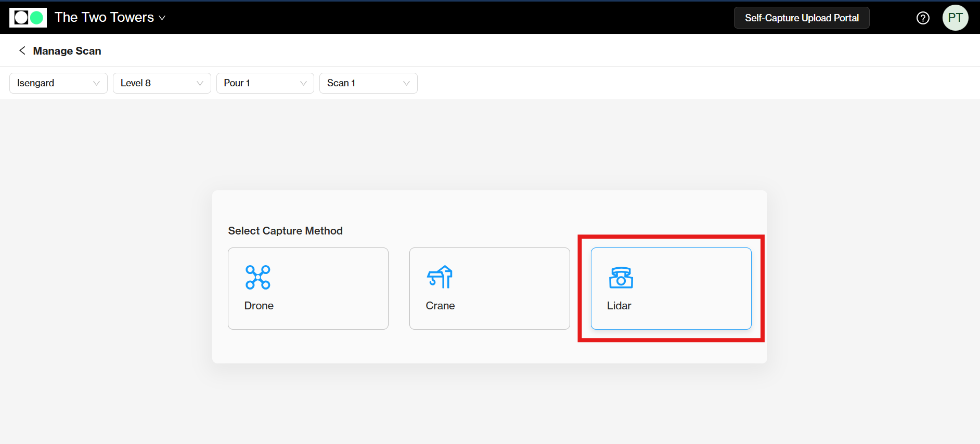Open The Two Towers project switcher
Viewport: 980px width, 444px height.
coord(104,18)
